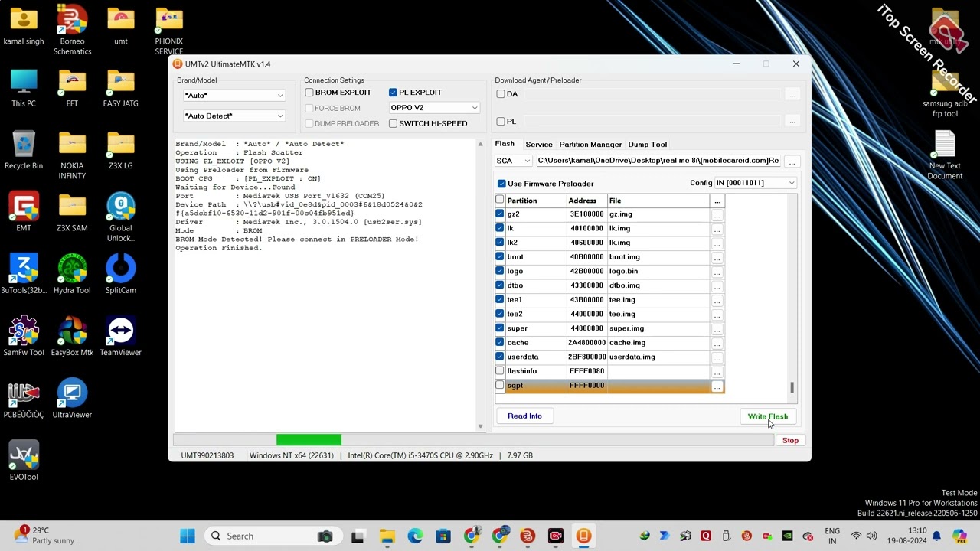Select the EASY JATG desktop folder
This screenshot has height=551, width=980.
coord(120,88)
